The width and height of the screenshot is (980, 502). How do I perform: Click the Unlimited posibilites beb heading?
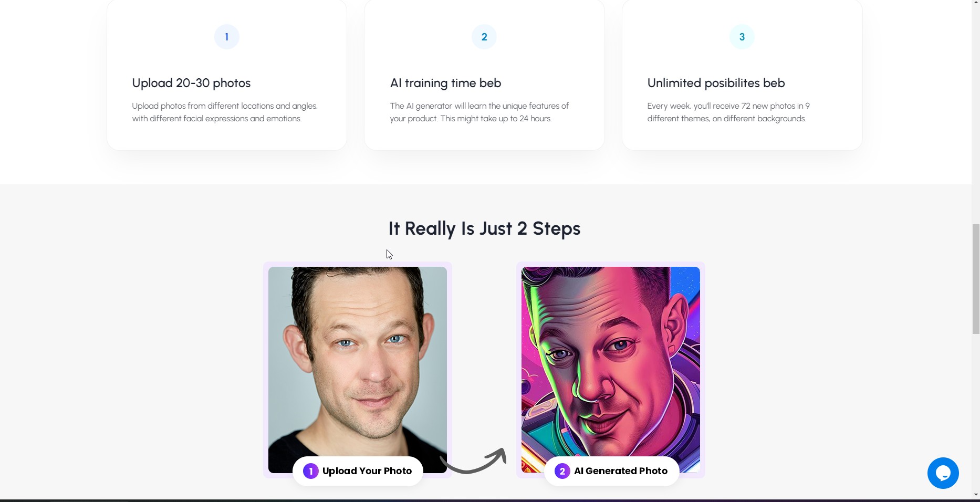tap(716, 83)
